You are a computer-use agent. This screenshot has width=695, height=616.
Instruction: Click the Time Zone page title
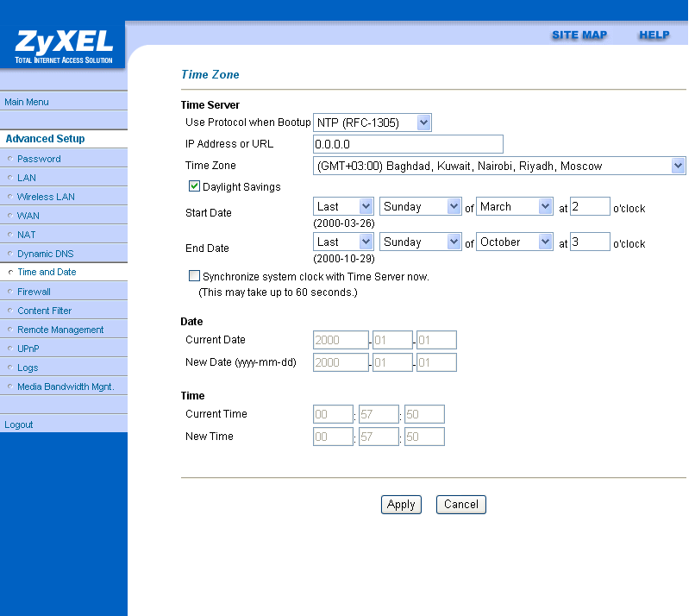210,74
